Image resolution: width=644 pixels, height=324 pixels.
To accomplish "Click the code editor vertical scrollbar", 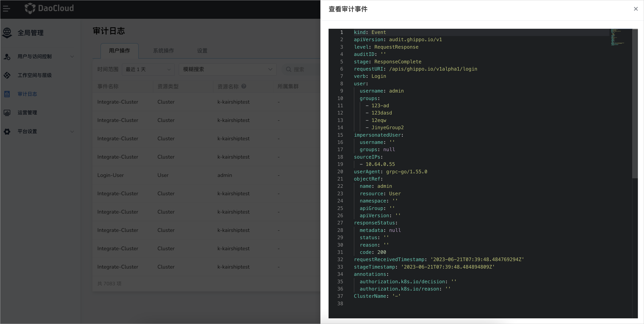I will 635,104.
